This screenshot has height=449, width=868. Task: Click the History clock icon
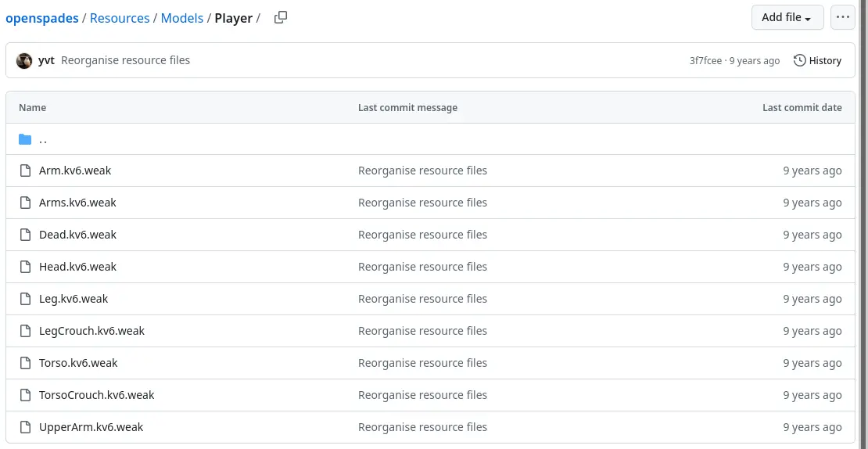click(799, 60)
